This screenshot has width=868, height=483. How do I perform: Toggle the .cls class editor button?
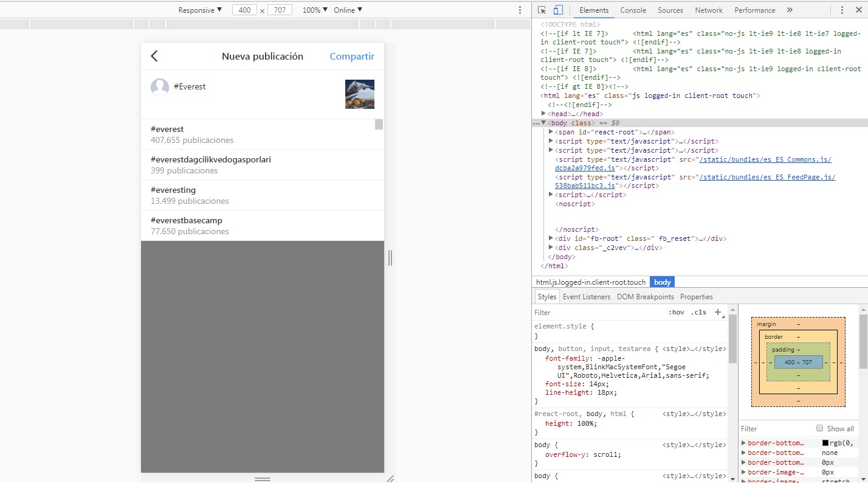point(699,313)
